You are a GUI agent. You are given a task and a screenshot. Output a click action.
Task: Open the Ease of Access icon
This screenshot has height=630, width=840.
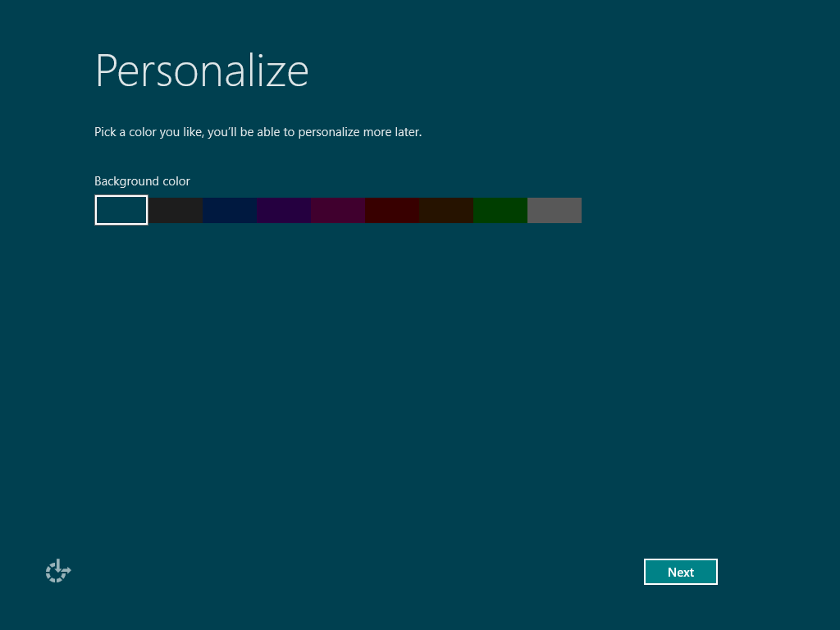click(58, 571)
